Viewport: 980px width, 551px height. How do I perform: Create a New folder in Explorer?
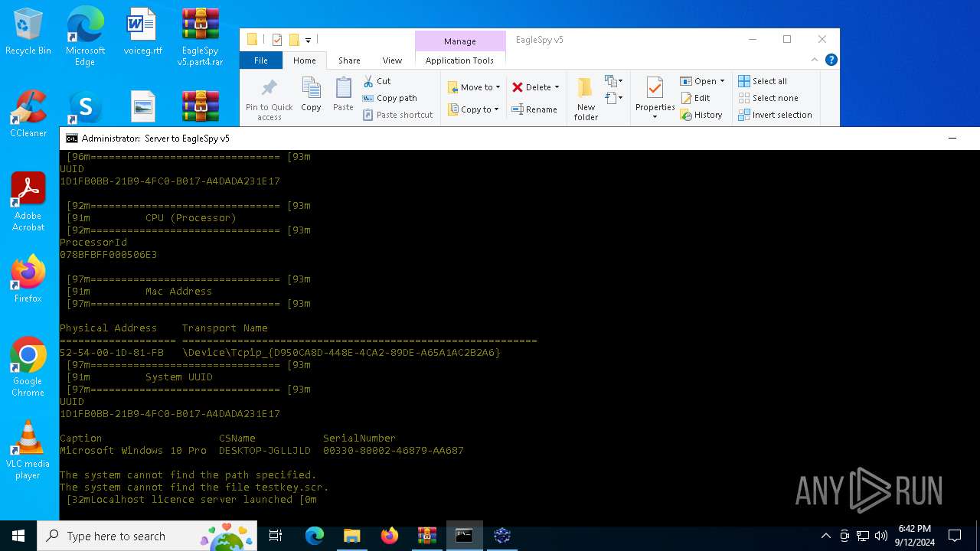click(586, 99)
